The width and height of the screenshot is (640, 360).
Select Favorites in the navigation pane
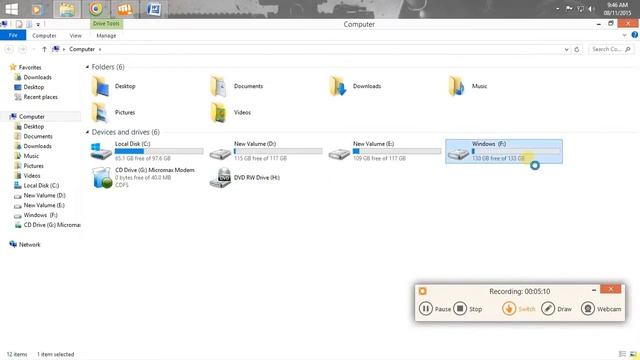30,67
